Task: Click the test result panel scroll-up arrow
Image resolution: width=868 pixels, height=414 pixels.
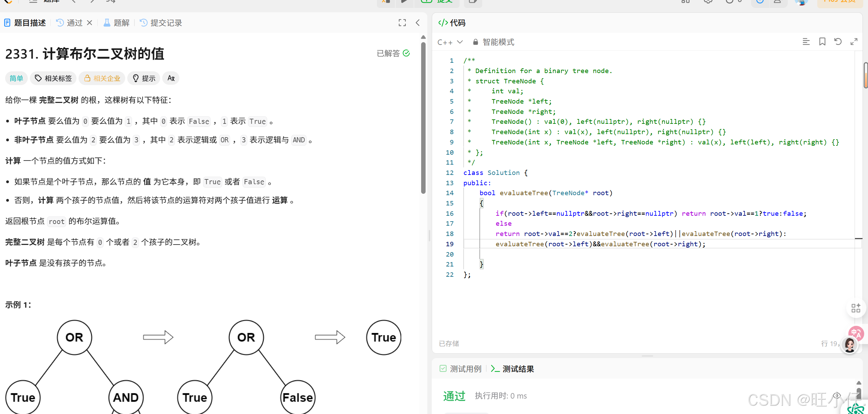Action: click(x=859, y=383)
